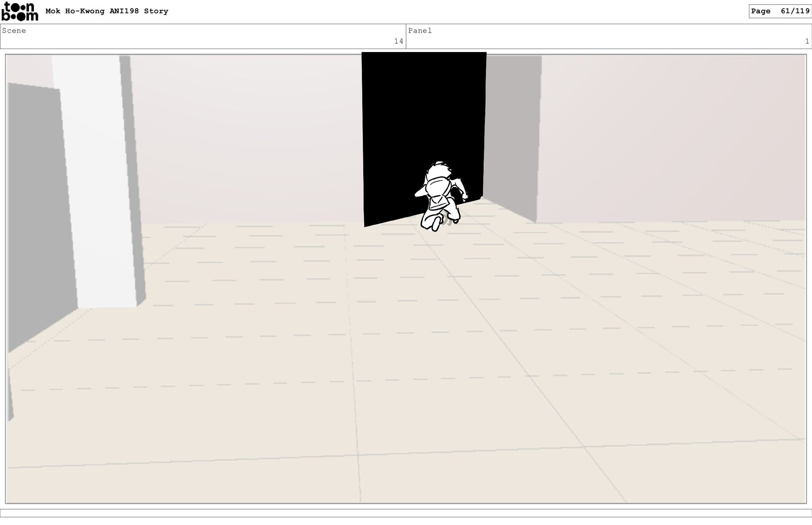Click the scene number 14
The width and height of the screenshot is (812, 525).
[x=398, y=41]
